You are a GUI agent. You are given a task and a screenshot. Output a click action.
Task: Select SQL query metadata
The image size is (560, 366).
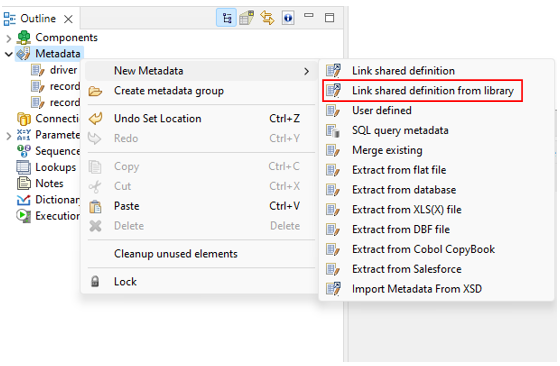pos(436,130)
